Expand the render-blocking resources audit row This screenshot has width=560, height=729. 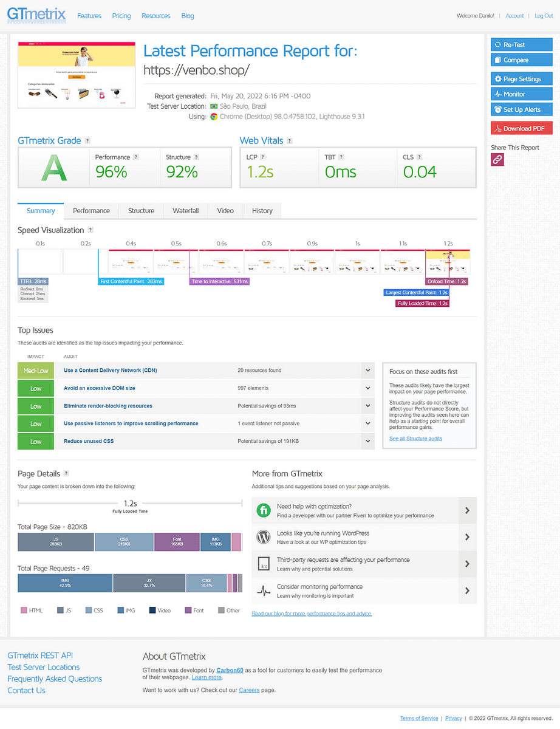coord(367,405)
